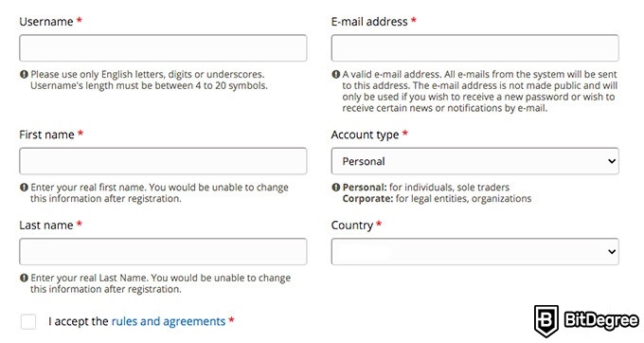Click the BitDegree shield logo icon

tap(546, 321)
